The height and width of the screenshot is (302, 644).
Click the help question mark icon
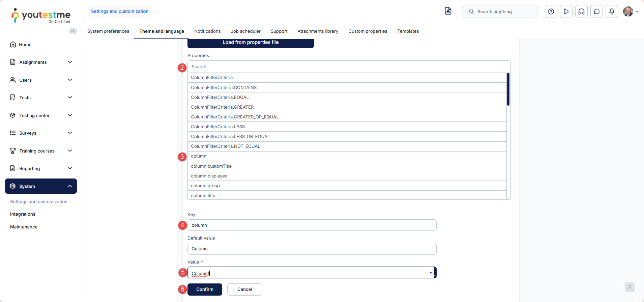coord(551,11)
